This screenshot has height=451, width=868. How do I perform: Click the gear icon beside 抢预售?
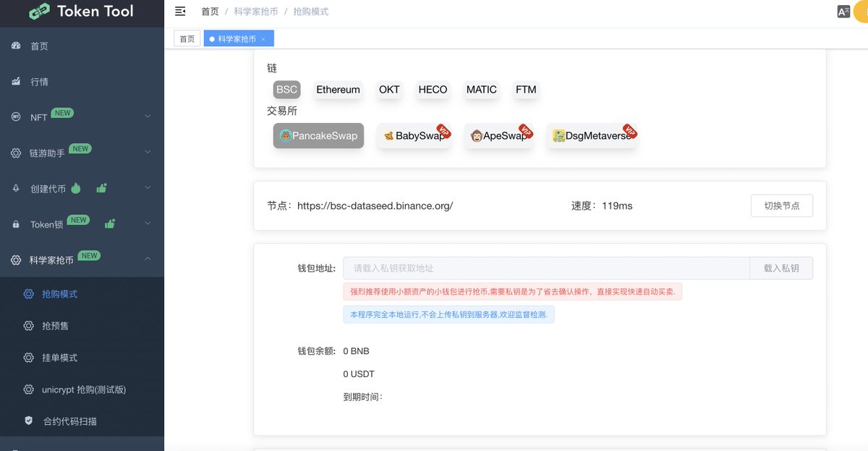29,326
